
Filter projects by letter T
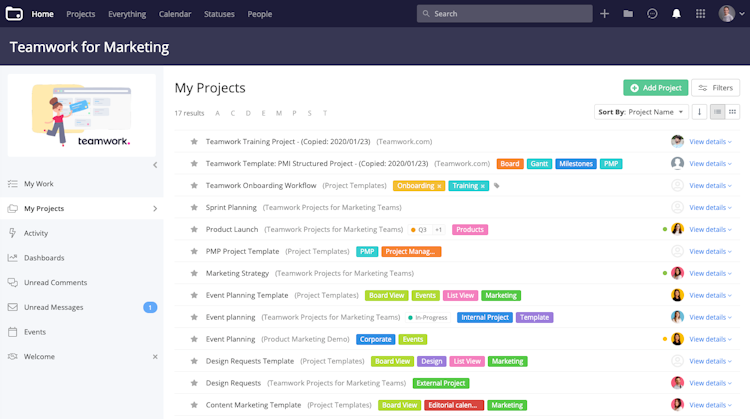click(325, 113)
